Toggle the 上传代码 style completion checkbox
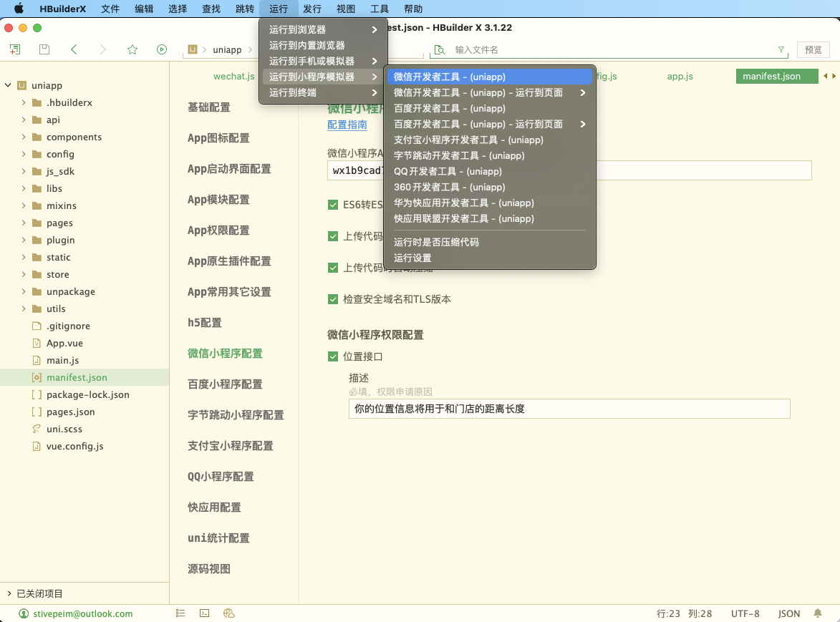 pyautogui.click(x=333, y=236)
